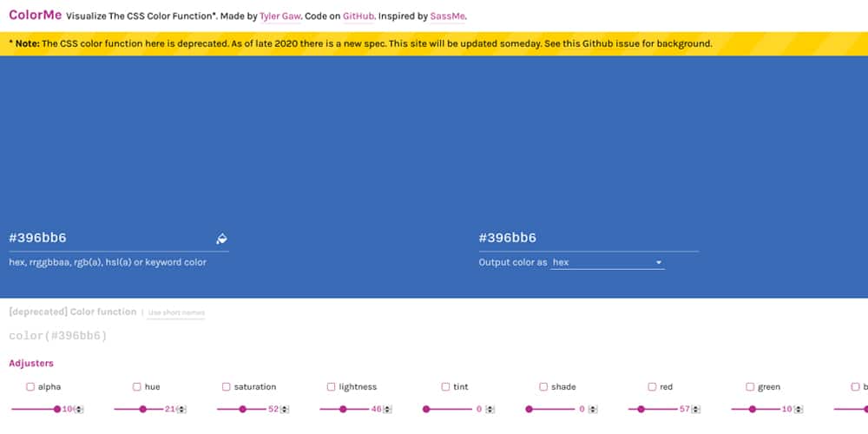Click the tint slider handle
Image resolution: width=868 pixels, height=434 pixels.
426,410
